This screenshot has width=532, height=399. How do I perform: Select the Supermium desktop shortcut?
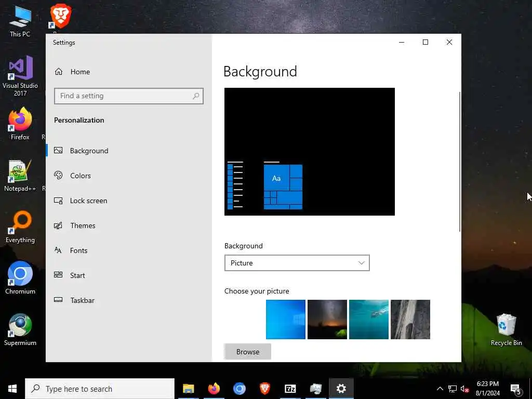(x=20, y=329)
